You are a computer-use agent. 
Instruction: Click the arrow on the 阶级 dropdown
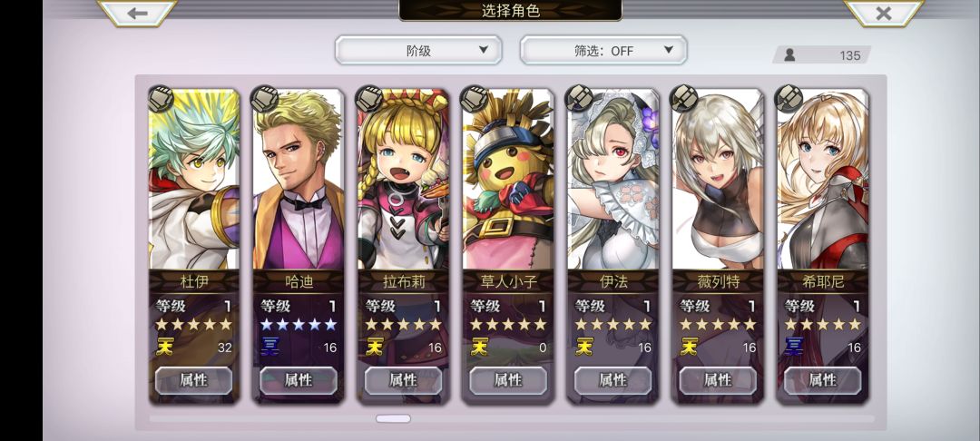coord(483,50)
